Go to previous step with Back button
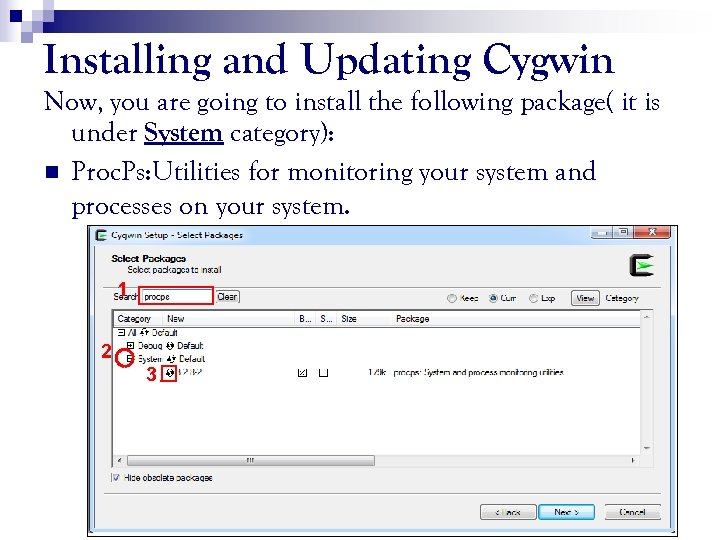 (x=508, y=512)
